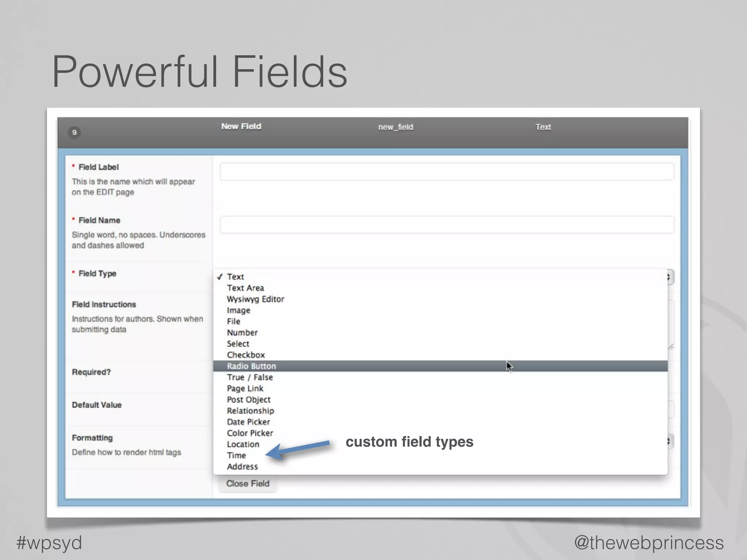Image resolution: width=747 pixels, height=560 pixels.
Task: Click Field Type dropdown arrows
Action: 670,277
